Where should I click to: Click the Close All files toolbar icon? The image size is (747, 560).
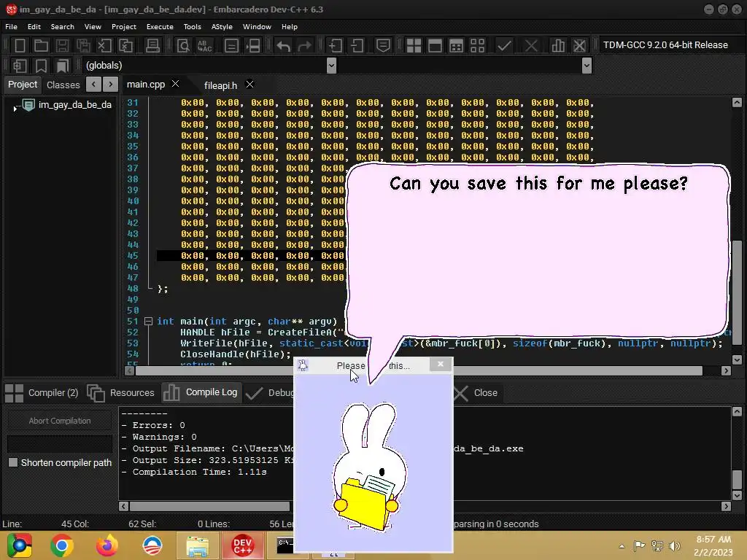tap(125, 46)
